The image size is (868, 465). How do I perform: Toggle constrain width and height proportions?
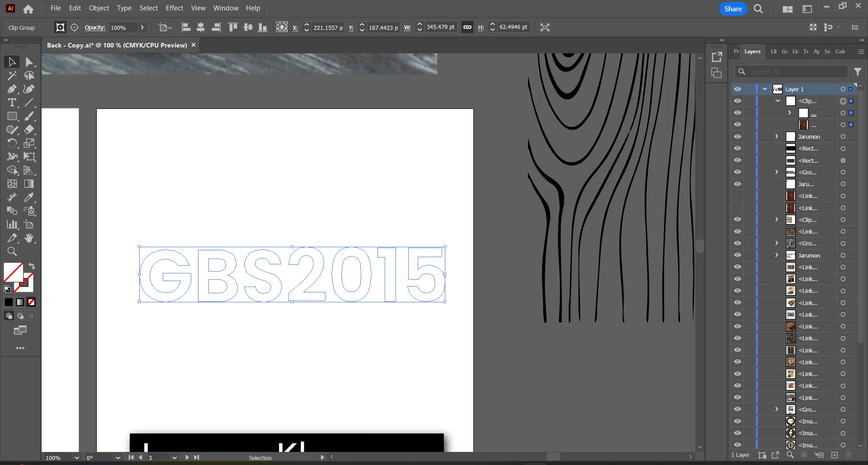pos(467,27)
